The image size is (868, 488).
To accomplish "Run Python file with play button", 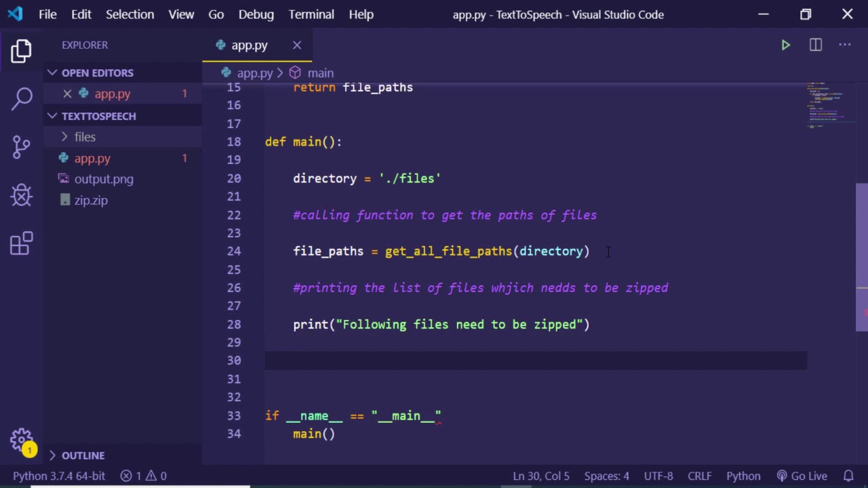I will tap(785, 45).
